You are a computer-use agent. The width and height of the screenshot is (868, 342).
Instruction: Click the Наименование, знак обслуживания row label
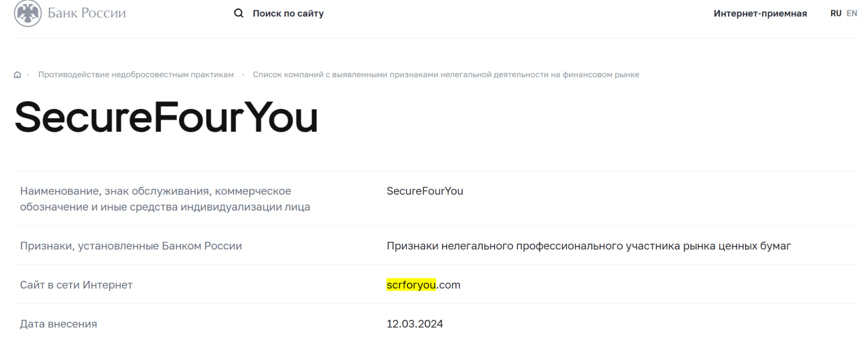[165, 199]
